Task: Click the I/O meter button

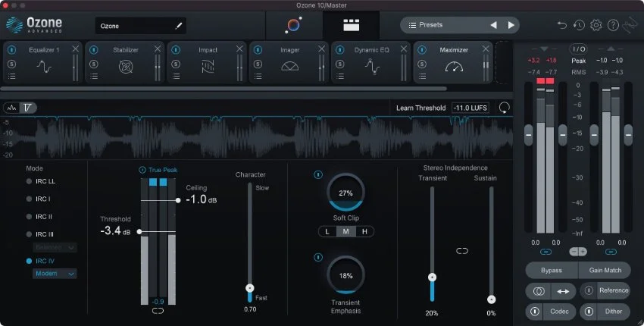Action: point(578,49)
